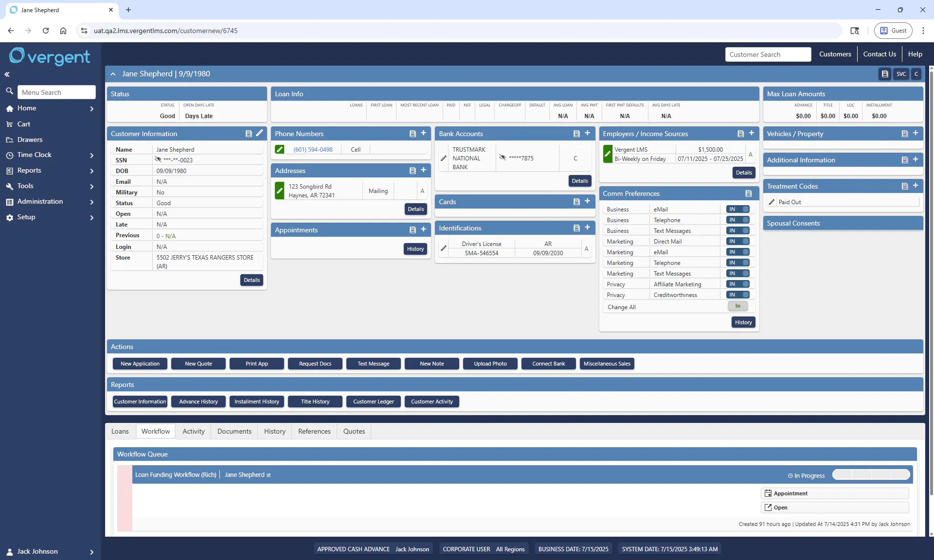Toggle the Change All switch
Screen dimensions: 934x560
tap(738, 306)
